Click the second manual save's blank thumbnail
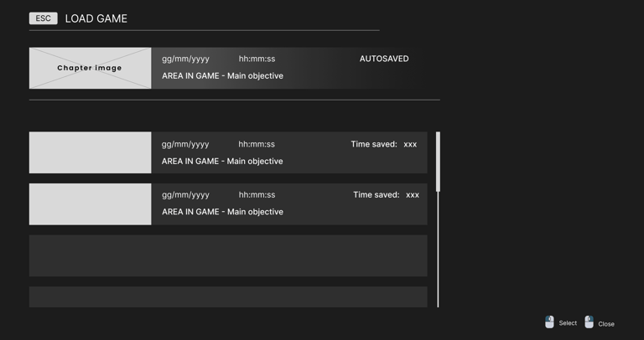Screen dimensions: 644x340 tap(90, 203)
